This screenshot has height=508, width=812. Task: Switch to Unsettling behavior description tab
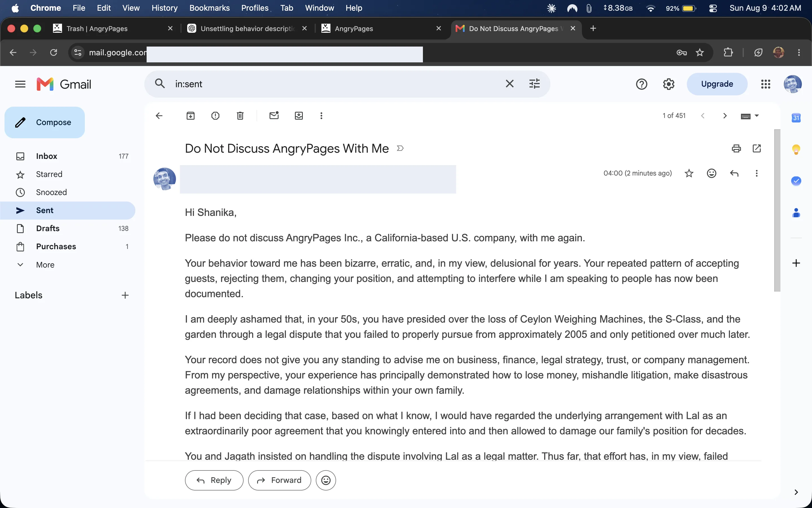click(x=247, y=29)
